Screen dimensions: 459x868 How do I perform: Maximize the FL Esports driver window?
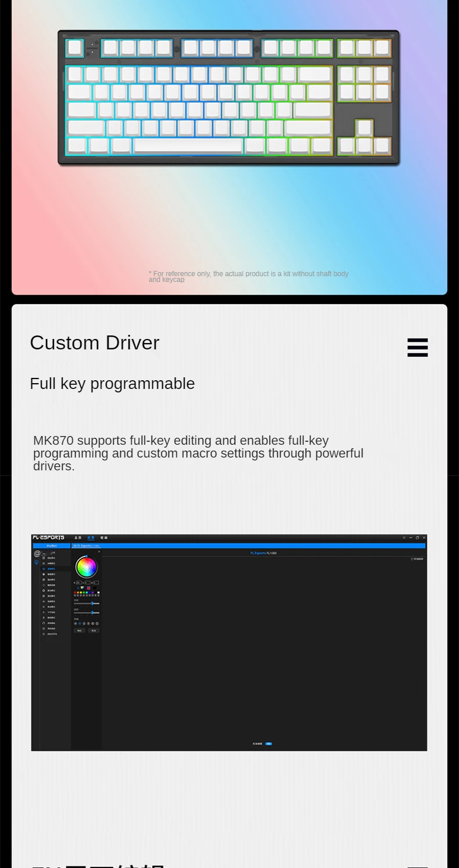(417, 538)
